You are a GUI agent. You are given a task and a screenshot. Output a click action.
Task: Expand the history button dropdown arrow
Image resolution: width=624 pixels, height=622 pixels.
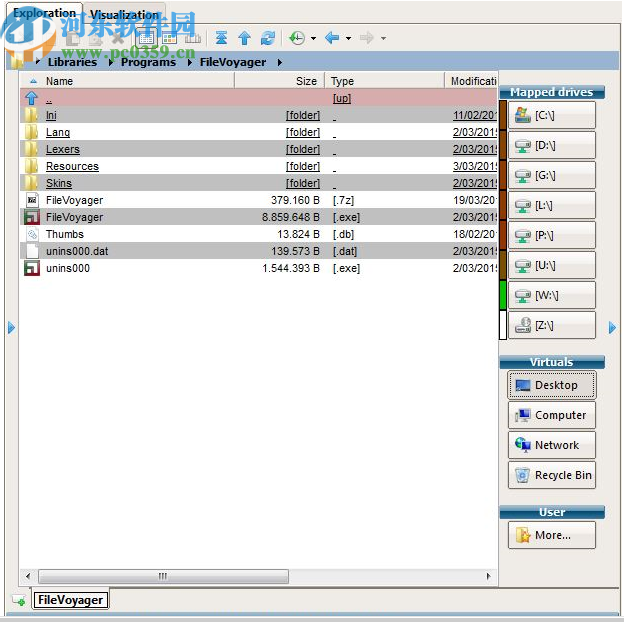coord(314,38)
